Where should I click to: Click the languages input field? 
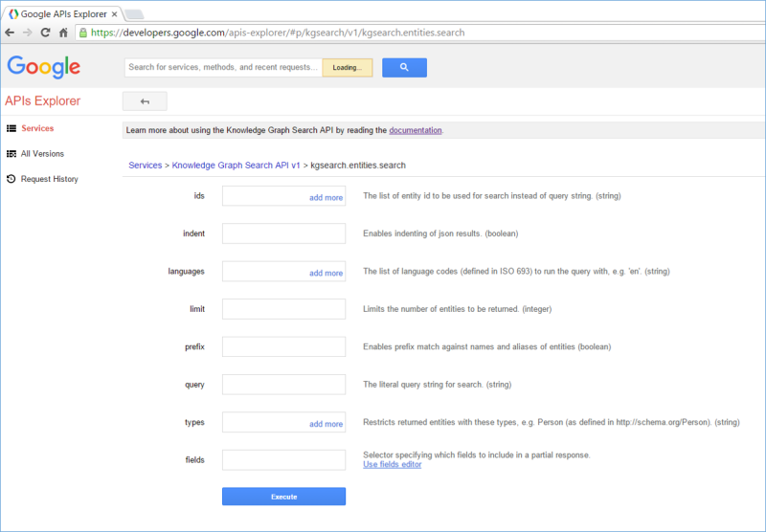click(x=283, y=271)
